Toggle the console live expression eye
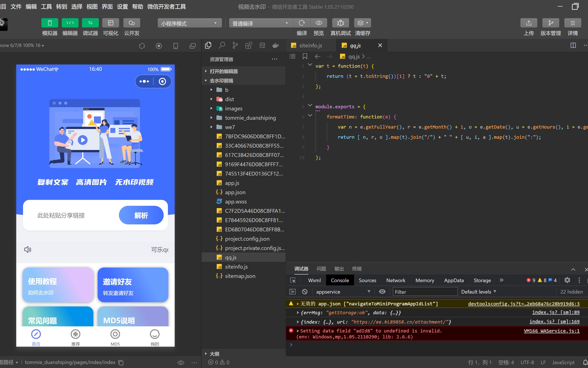Viewport: 588px width, 368px height. tap(382, 292)
